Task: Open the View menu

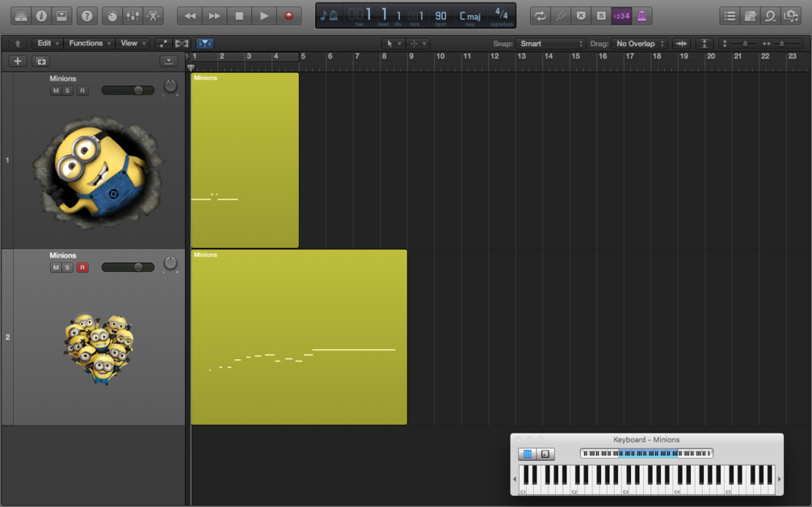Action: tap(133, 44)
